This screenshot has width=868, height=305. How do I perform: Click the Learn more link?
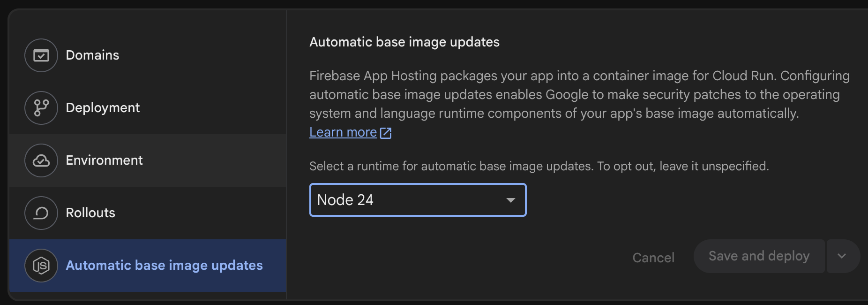(x=343, y=132)
